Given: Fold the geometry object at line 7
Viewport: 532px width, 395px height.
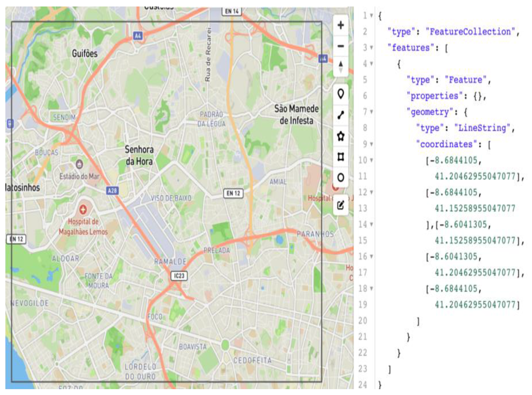Looking at the screenshot, I should click(371, 112).
